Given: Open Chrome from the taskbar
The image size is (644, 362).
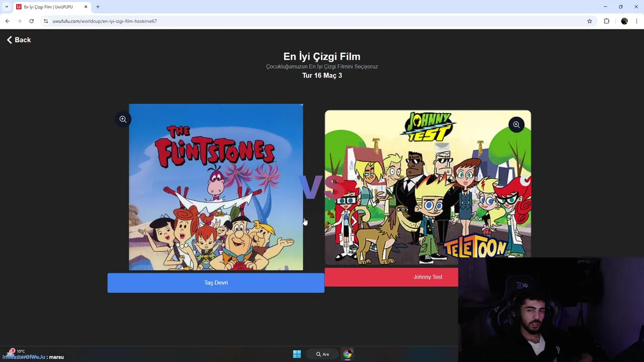Looking at the screenshot, I should click(x=347, y=354).
